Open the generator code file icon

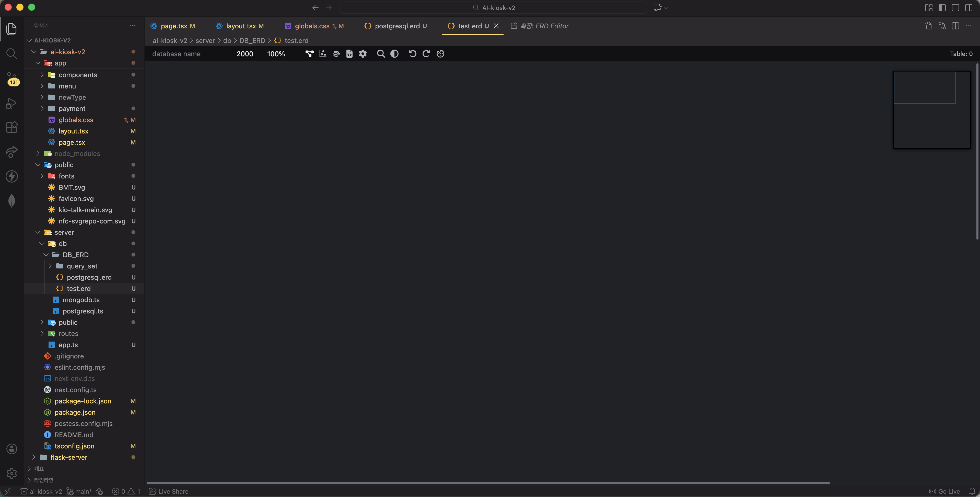[349, 54]
